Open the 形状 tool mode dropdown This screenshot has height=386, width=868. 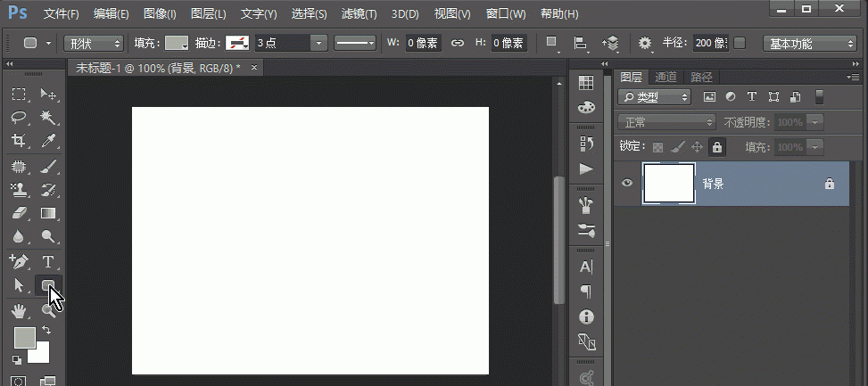(x=94, y=43)
